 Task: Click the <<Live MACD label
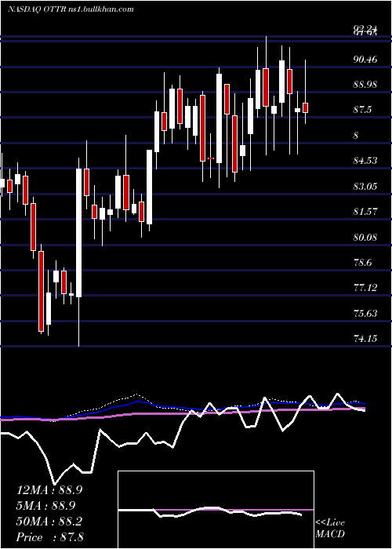pos(330,529)
